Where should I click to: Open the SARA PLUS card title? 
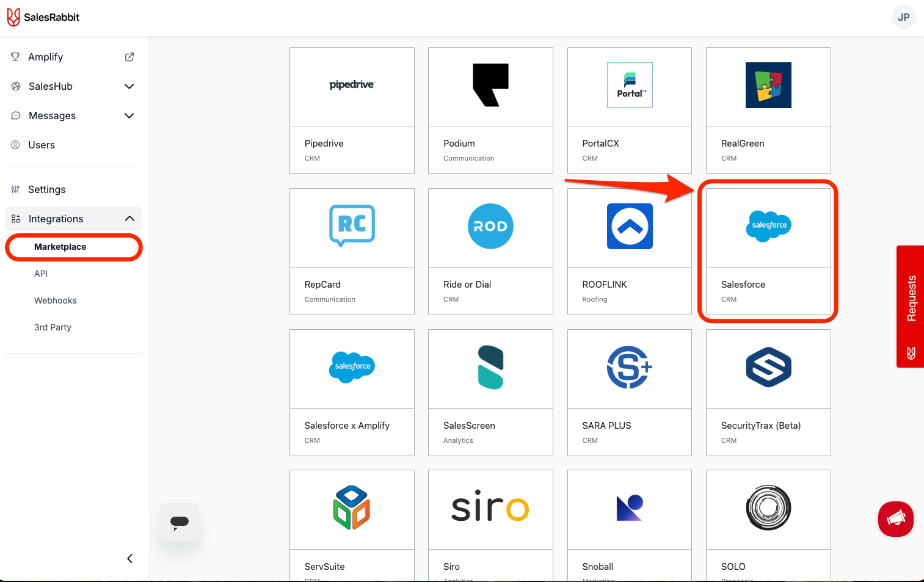(x=607, y=426)
